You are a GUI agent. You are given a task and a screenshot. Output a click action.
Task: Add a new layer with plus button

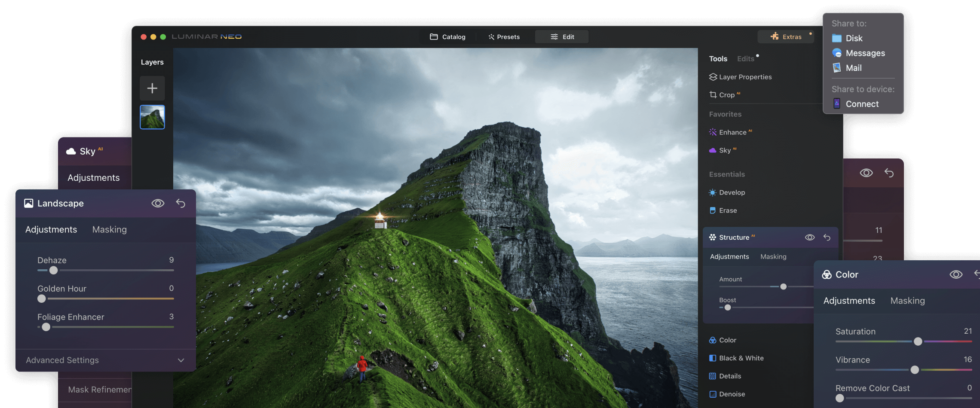coord(152,88)
